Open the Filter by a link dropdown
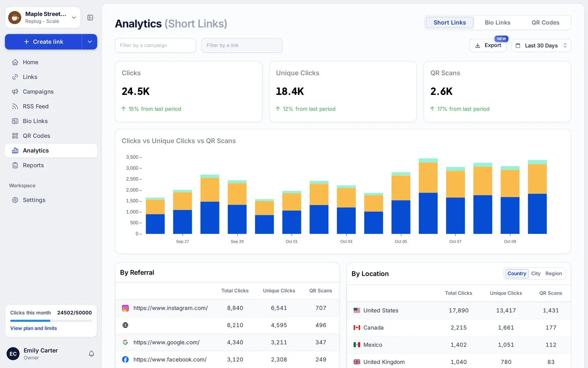588x368 pixels. click(x=242, y=45)
